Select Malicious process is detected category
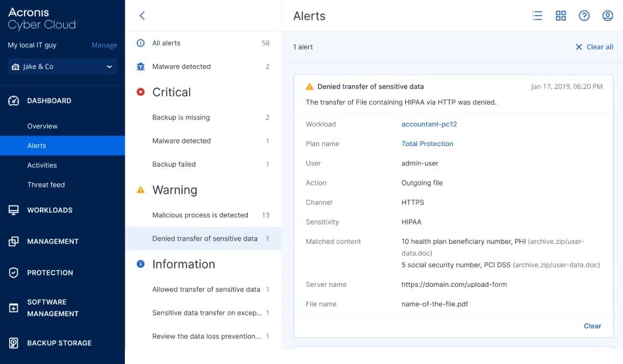Image resolution: width=623 pixels, height=364 pixels. pos(200,215)
